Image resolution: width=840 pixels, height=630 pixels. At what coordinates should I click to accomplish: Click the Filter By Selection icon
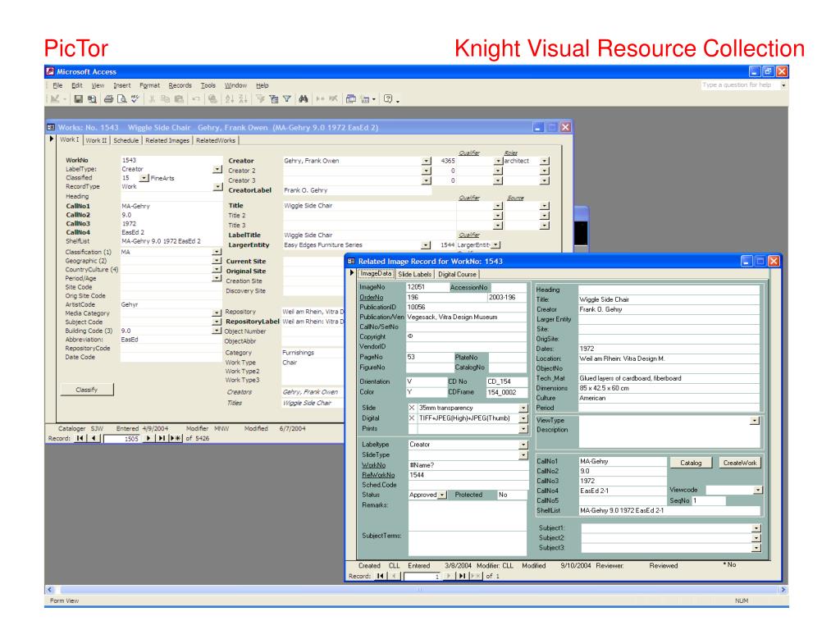pyautogui.click(x=260, y=99)
